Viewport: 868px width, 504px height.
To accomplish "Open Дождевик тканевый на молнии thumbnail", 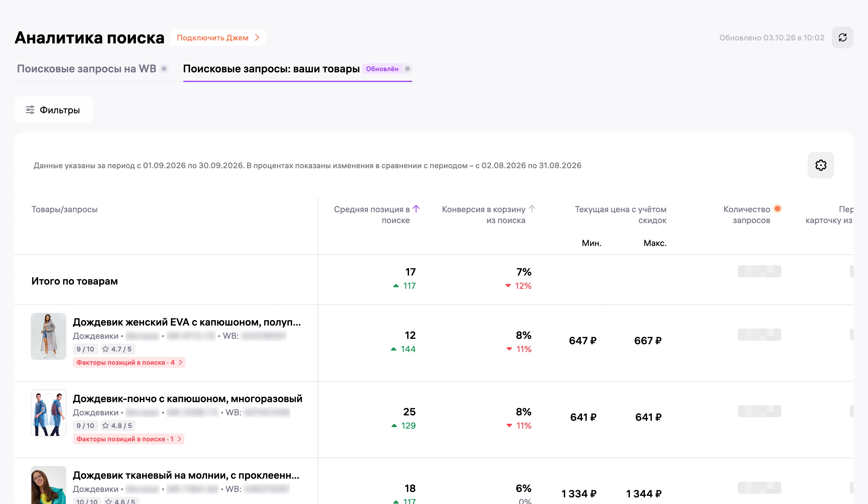I will (49, 485).
